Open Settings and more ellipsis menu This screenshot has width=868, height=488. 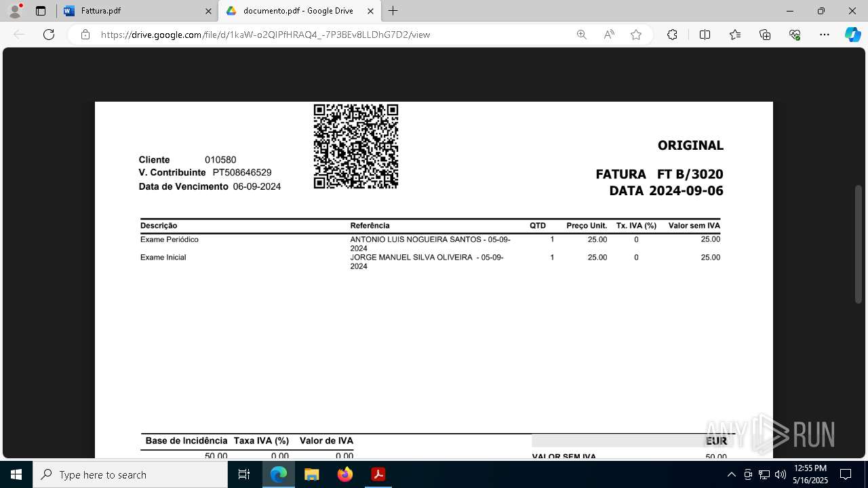[825, 35]
